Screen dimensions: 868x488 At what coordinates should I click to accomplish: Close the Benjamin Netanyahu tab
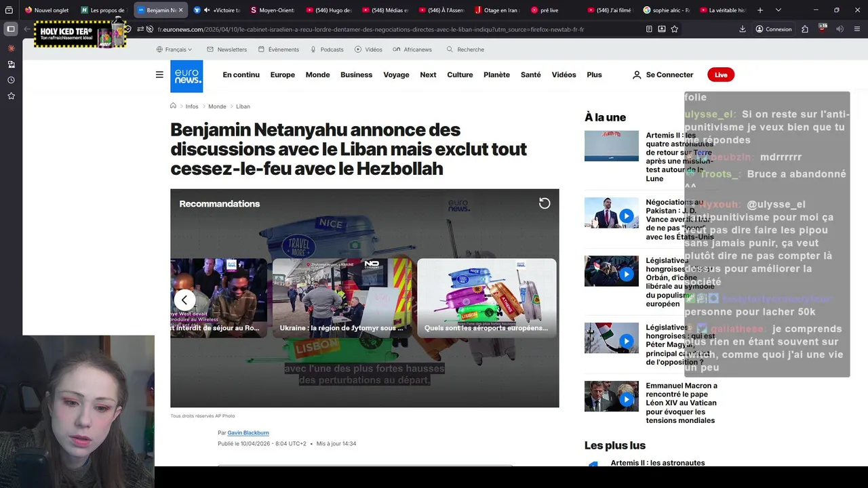point(180,10)
